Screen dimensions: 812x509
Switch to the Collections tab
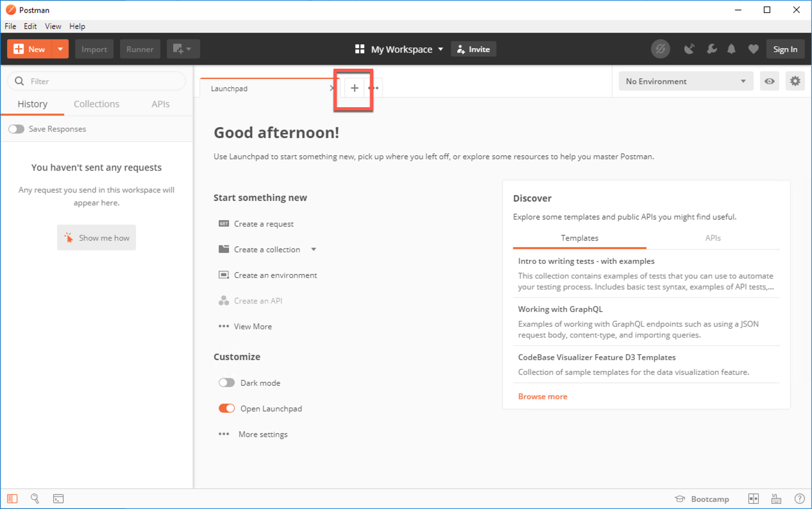96,104
